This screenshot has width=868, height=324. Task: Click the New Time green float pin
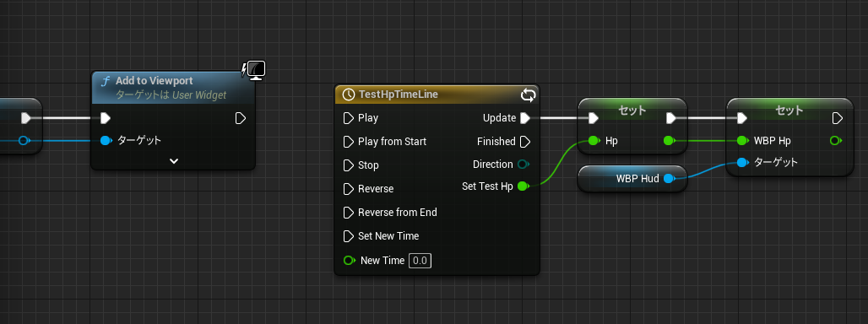tap(350, 260)
